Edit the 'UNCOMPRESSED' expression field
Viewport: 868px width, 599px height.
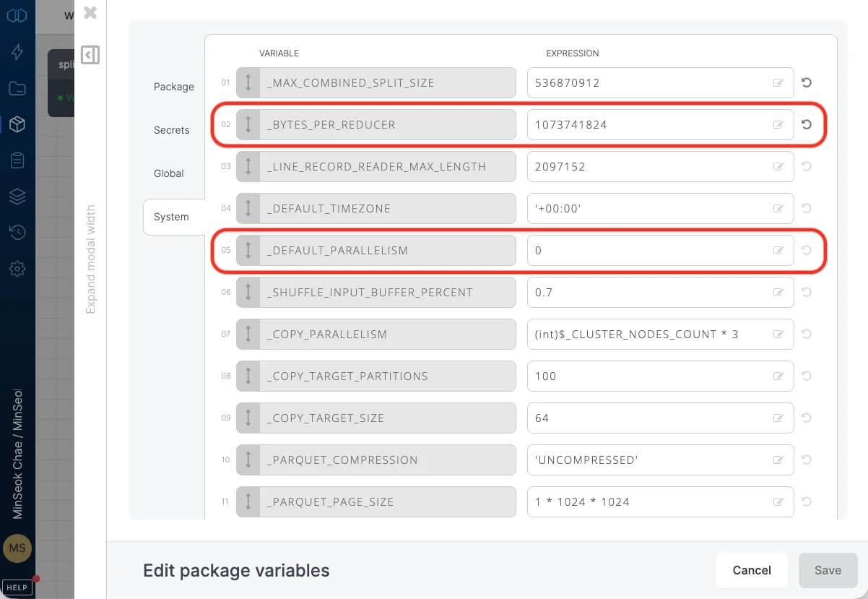(660, 460)
